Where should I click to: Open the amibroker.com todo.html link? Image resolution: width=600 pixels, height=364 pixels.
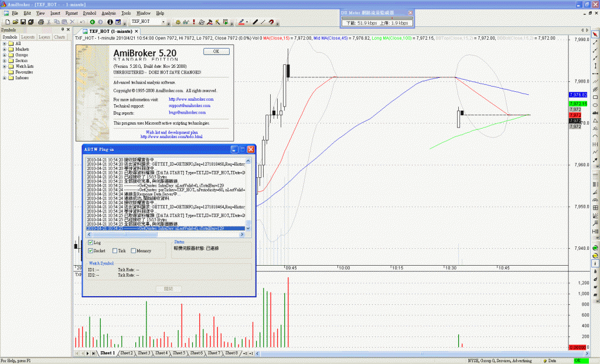tap(172, 136)
